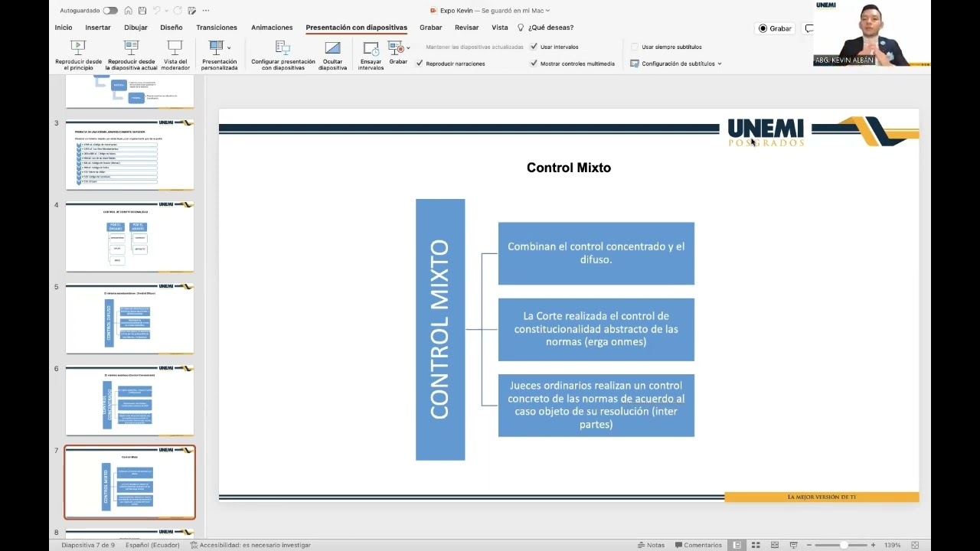Zoom out with the minus button
This screenshot has width=980, height=551.
(x=809, y=545)
